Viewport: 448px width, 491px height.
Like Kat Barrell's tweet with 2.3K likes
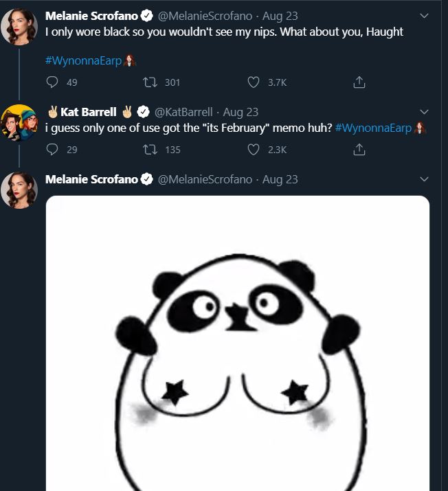click(254, 149)
